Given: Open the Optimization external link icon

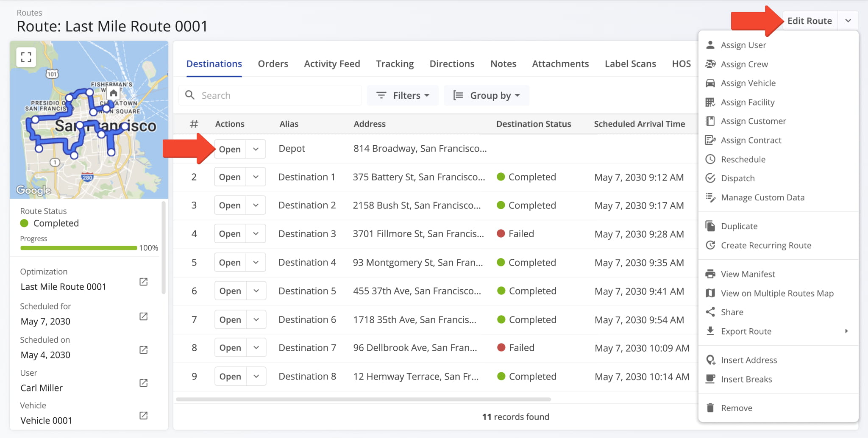Looking at the screenshot, I should (144, 282).
